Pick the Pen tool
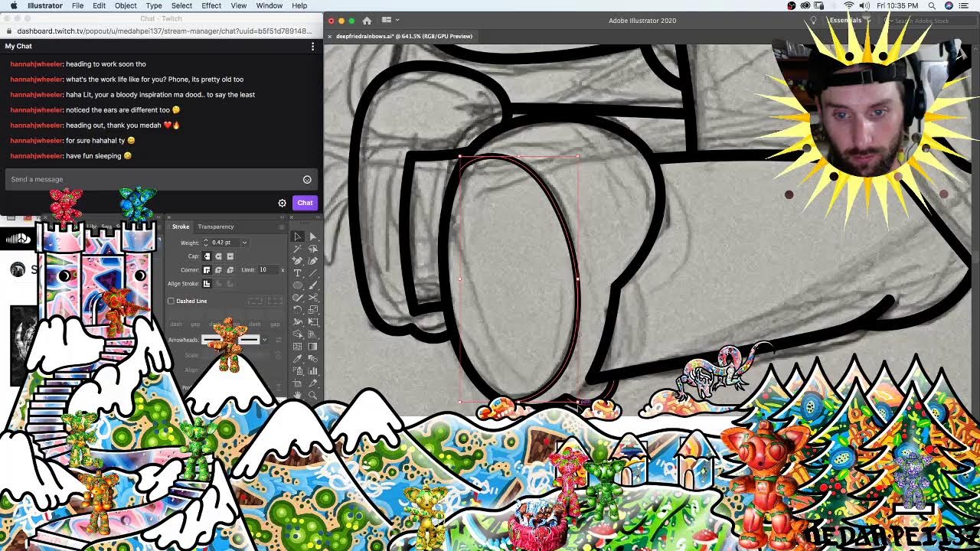 coord(298,261)
